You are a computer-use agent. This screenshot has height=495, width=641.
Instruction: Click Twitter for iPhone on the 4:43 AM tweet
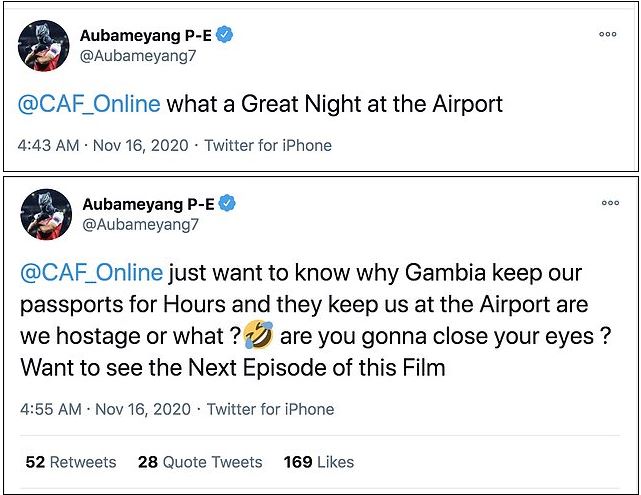268,146
